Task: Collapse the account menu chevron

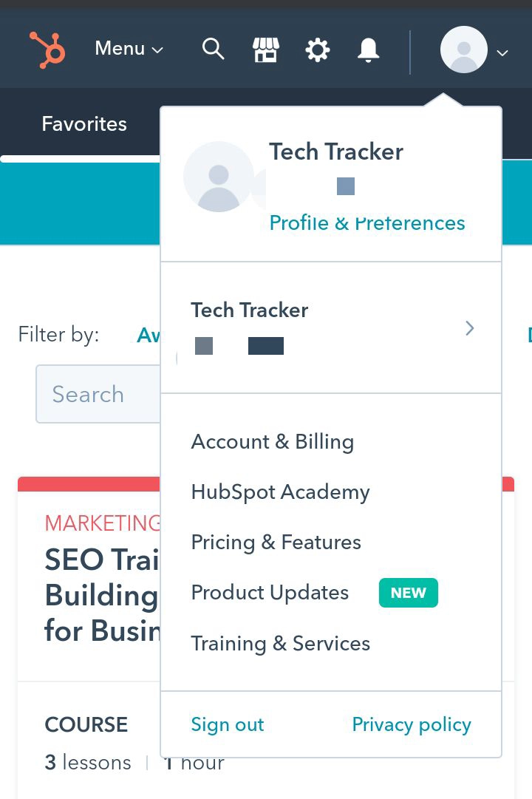Action: [502, 52]
